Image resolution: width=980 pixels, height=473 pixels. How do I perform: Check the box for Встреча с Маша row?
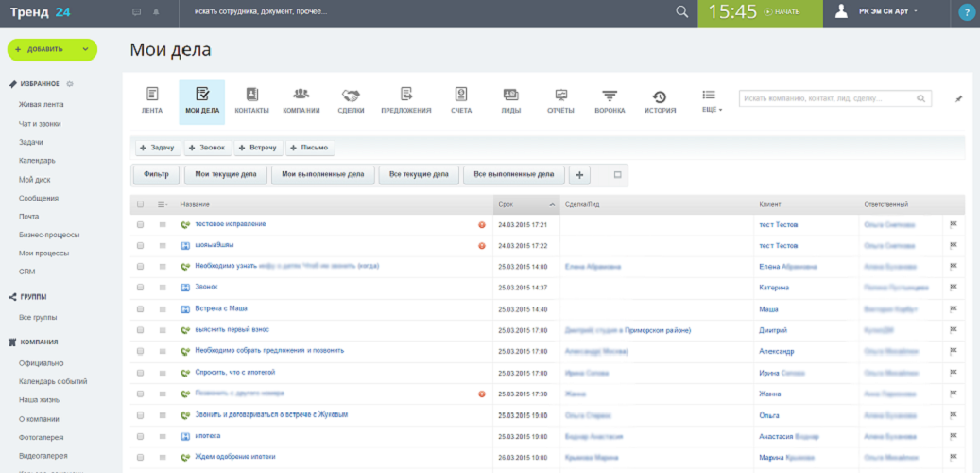tap(140, 308)
